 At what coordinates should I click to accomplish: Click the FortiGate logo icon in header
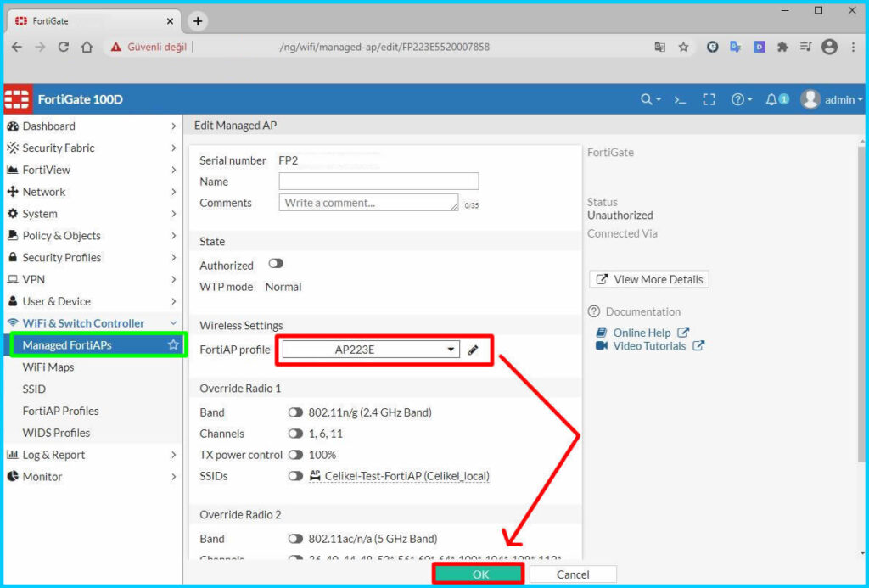pos(17,99)
